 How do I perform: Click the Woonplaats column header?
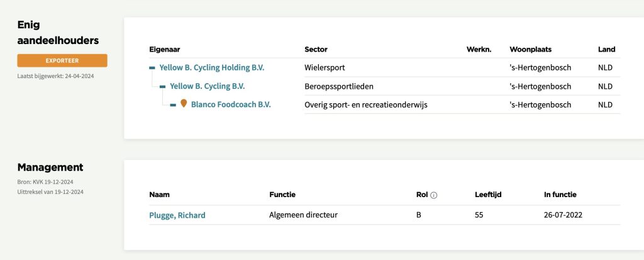(530, 49)
